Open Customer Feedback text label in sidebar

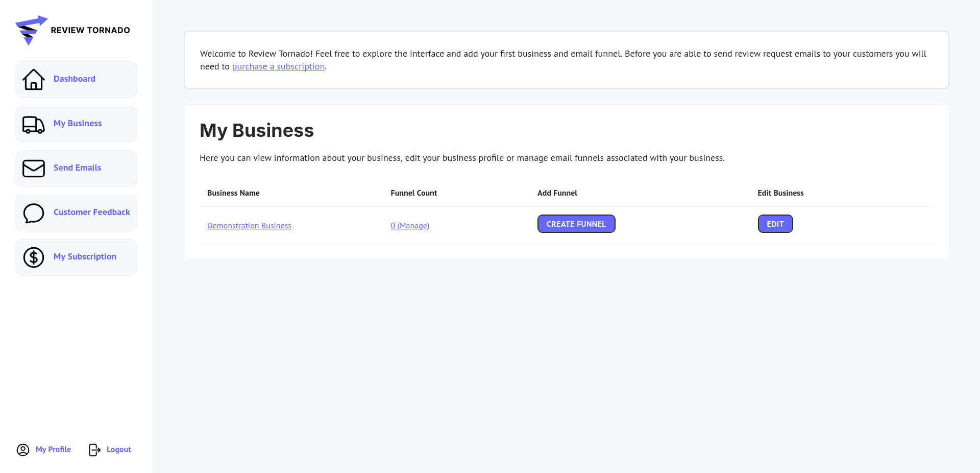(92, 212)
